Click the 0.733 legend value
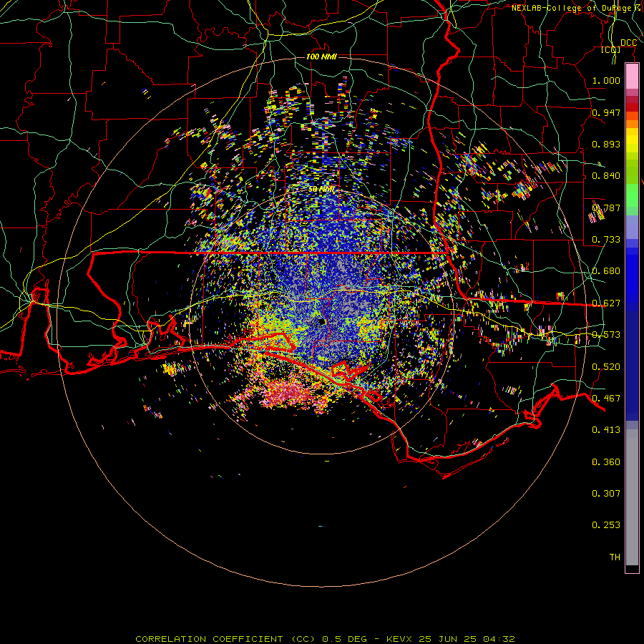Screen dimensions: 644x644 click(606, 240)
